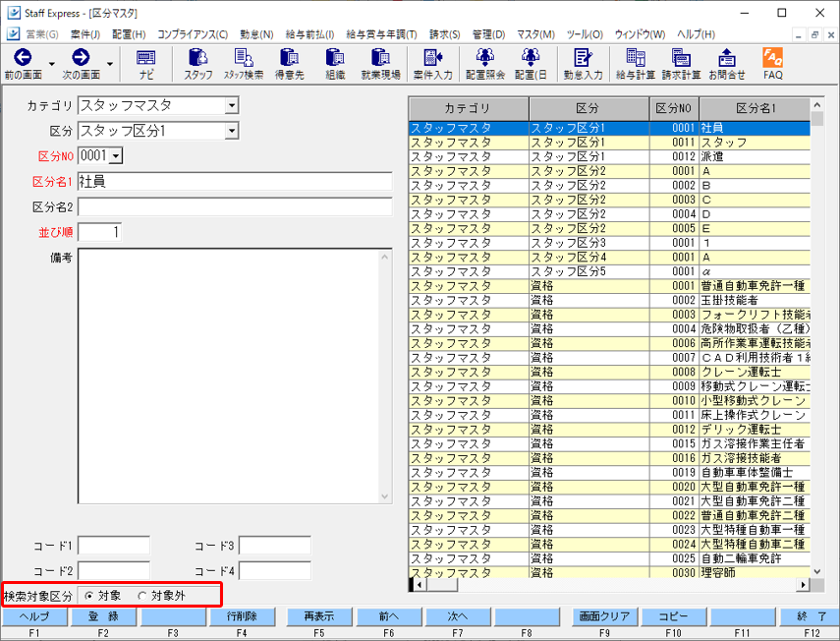Open the 営業(G) menu
The image size is (840, 641).
[x=42, y=34]
